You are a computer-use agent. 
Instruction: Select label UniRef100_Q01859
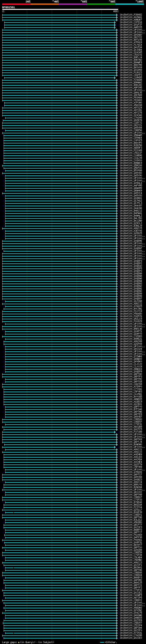point(131,70)
